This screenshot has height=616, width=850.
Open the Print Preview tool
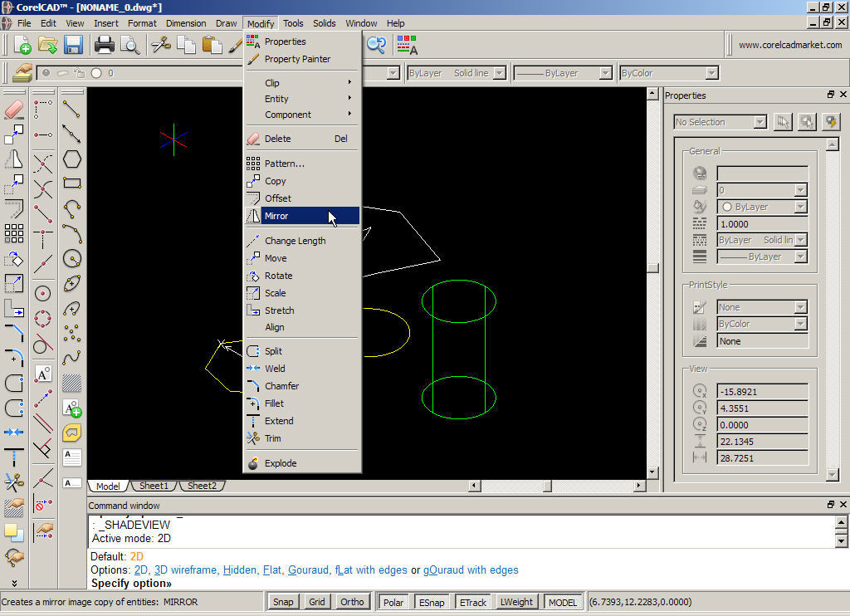(x=129, y=45)
